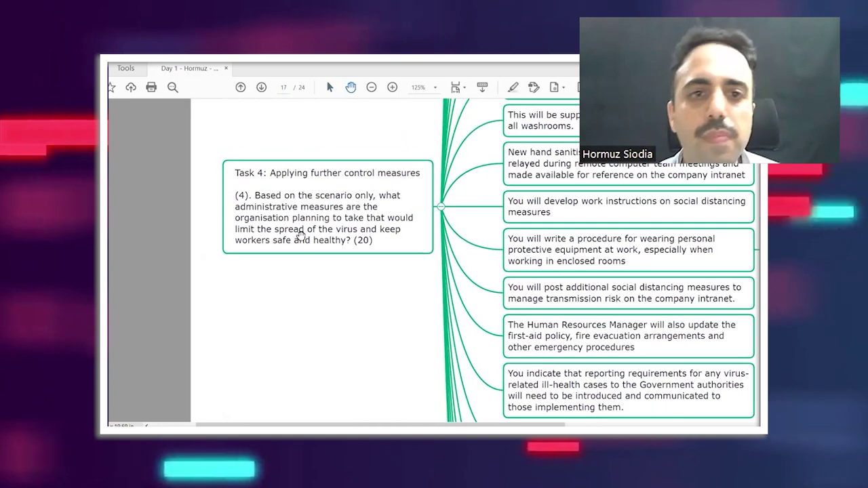This screenshot has width=868, height=488.
Task: Select the highlight pen tool
Action: point(513,87)
